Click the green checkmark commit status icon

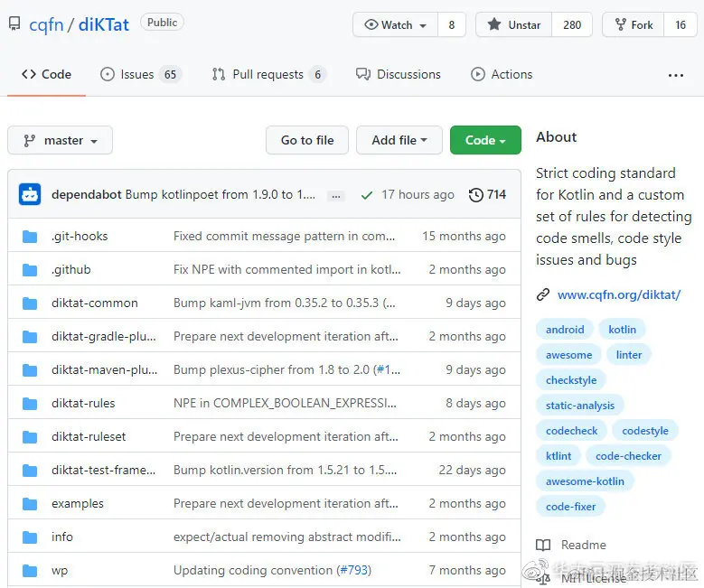367,195
